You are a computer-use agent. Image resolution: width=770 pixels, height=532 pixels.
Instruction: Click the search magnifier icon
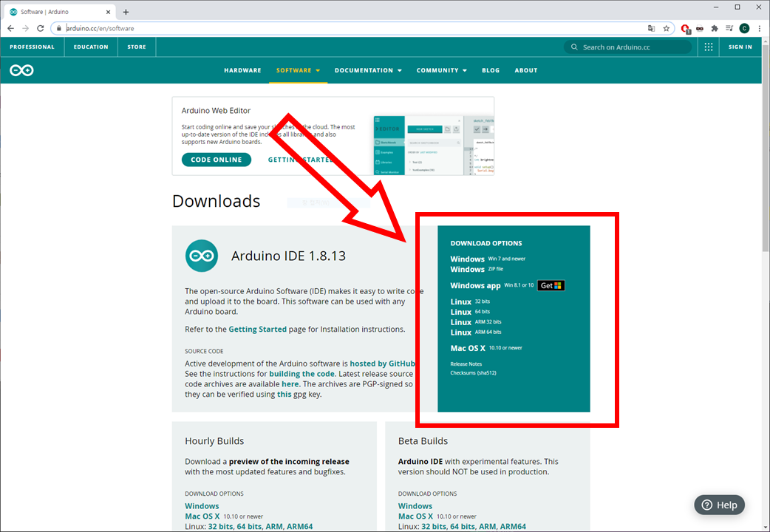coord(574,47)
